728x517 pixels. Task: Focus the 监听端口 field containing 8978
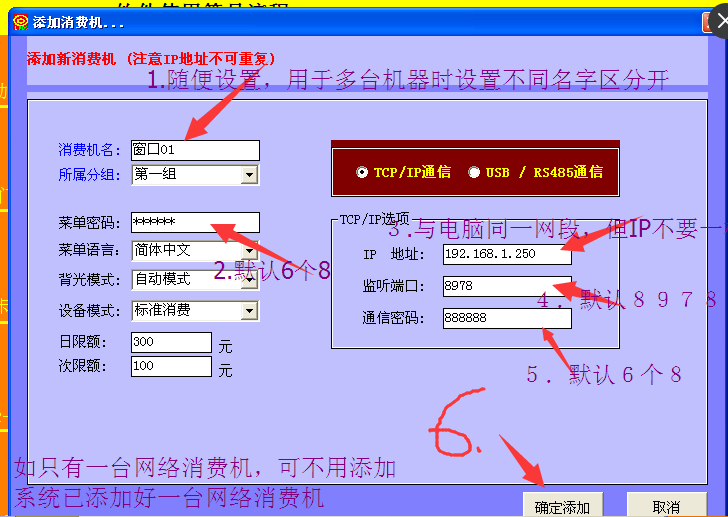pyautogui.click(x=507, y=286)
